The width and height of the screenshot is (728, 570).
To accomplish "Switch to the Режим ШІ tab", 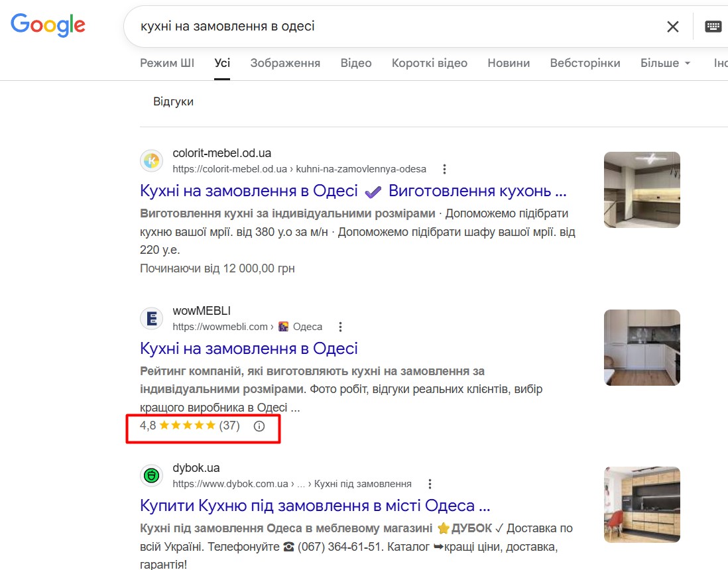I will 167,63.
